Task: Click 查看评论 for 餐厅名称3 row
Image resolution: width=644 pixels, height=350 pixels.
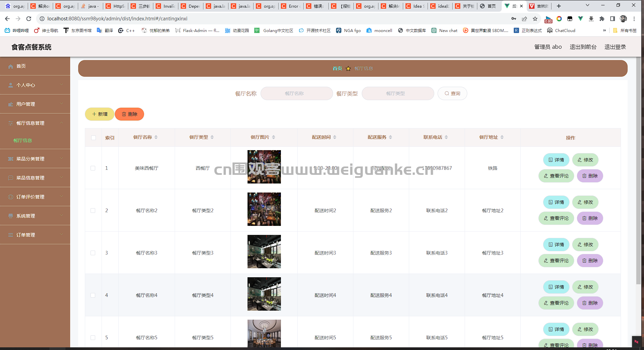Action: pyautogui.click(x=556, y=261)
